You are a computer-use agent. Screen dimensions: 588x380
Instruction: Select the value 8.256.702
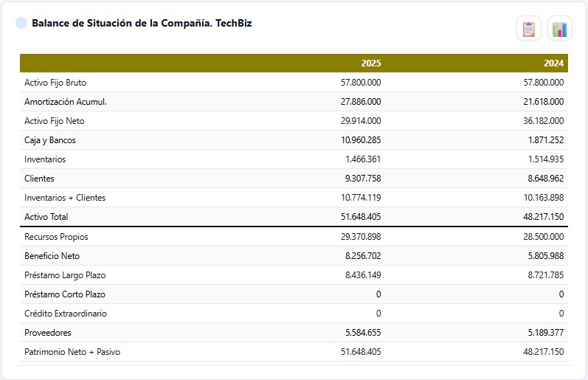coord(363,256)
